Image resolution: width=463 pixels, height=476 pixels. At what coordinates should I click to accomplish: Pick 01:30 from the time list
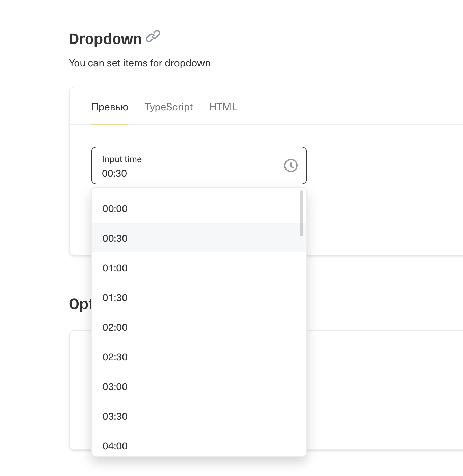click(115, 298)
